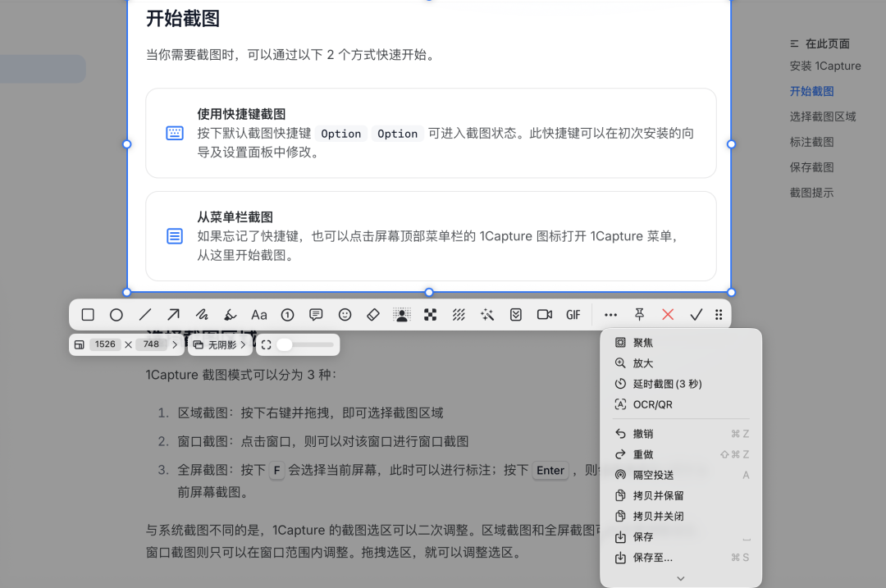The image size is (886, 588).
Task: Select the mosaic pixelate tool
Action: click(x=430, y=315)
